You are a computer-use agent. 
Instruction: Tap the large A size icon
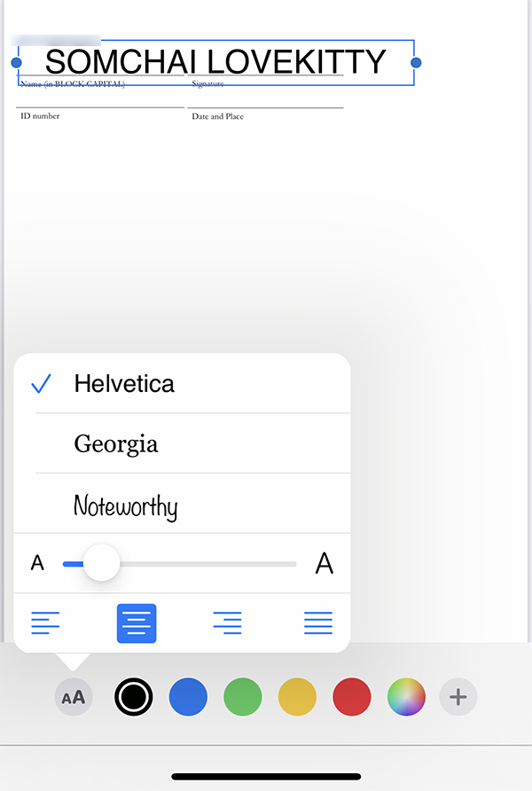click(x=325, y=563)
